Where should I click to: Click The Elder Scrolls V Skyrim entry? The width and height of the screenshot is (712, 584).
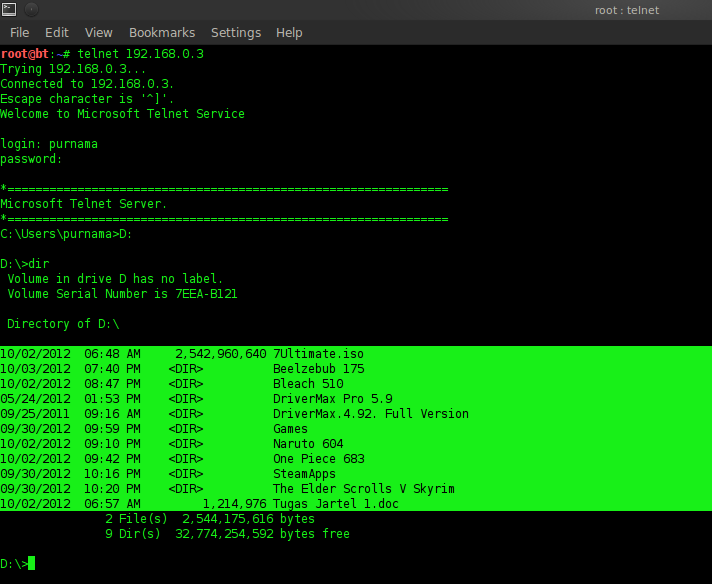point(364,489)
